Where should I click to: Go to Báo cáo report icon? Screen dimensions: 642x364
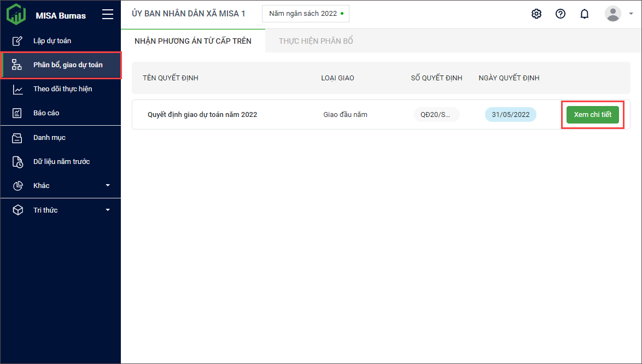click(x=17, y=113)
